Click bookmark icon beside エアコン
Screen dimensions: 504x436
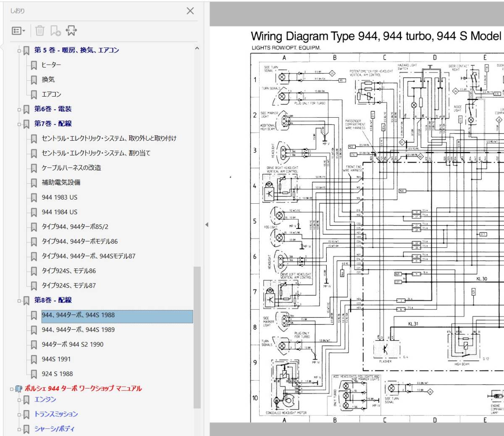[x=34, y=95]
